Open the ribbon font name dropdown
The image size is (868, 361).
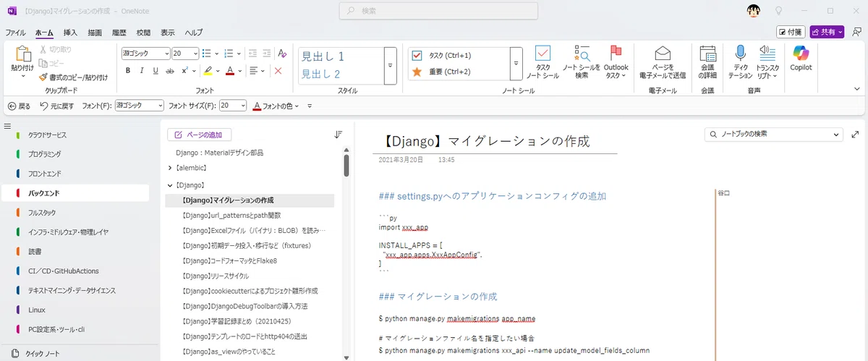(166, 54)
